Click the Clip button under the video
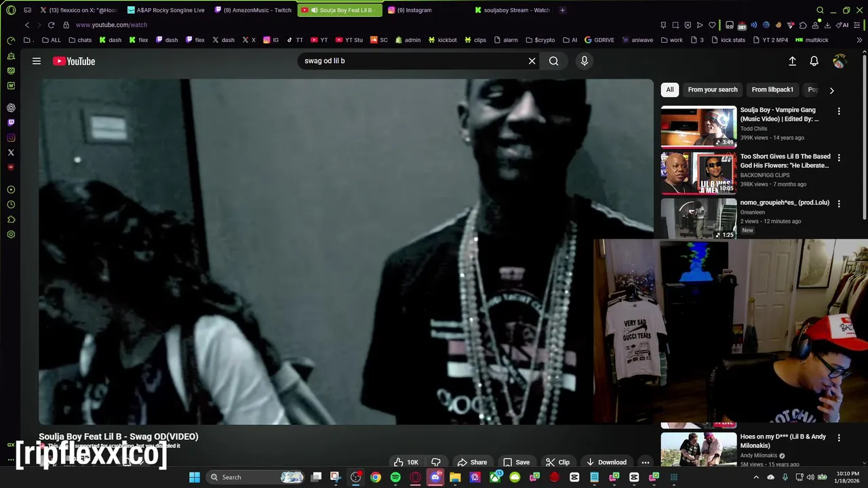 tap(558, 462)
